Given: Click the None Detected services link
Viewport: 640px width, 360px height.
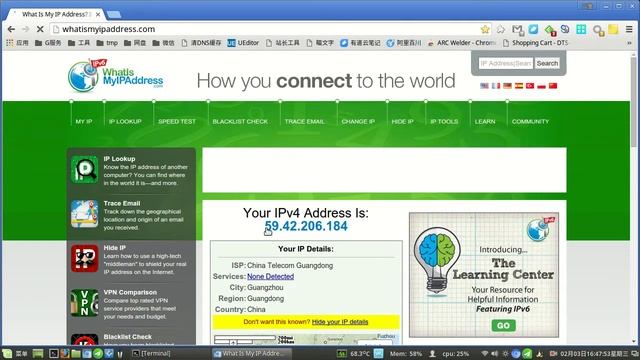Looking at the screenshot, I should coord(270,276).
